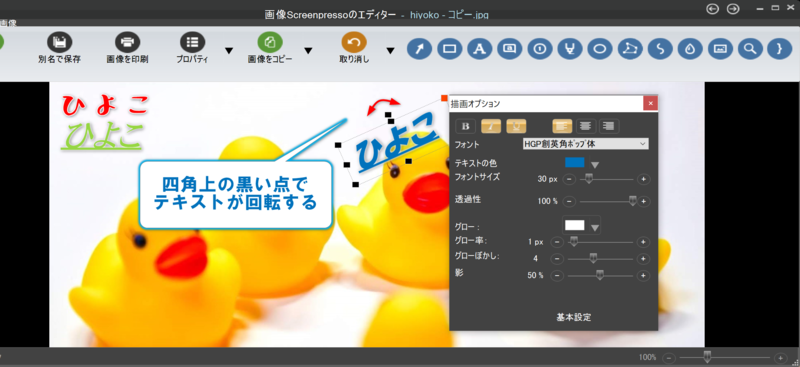This screenshot has width=800, height=367.
Task: Open the プロパティ properties icon
Action: coord(192,42)
